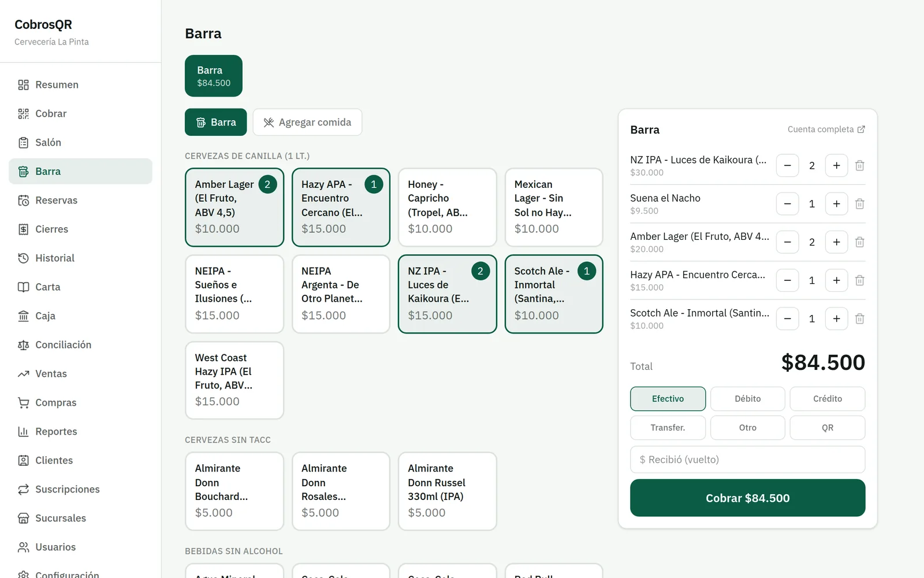Trash the Amber Lager line item
The width and height of the screenshot is (924, 578).
tap(859, 242)
